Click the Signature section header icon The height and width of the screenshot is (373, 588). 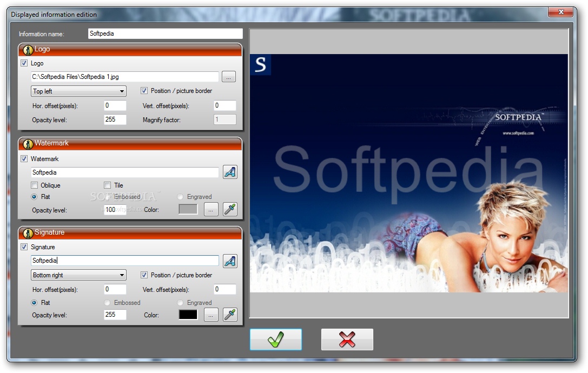coord(28,233)
